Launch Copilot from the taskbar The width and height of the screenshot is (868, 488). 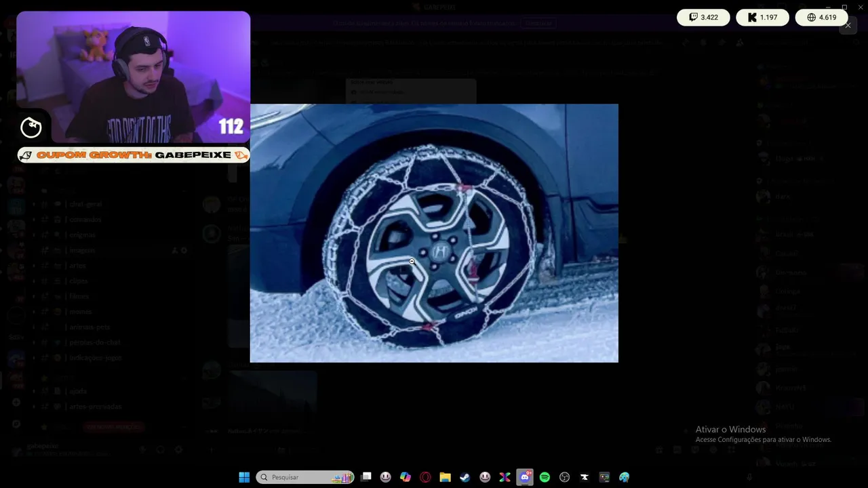click(x=406, y=477)
